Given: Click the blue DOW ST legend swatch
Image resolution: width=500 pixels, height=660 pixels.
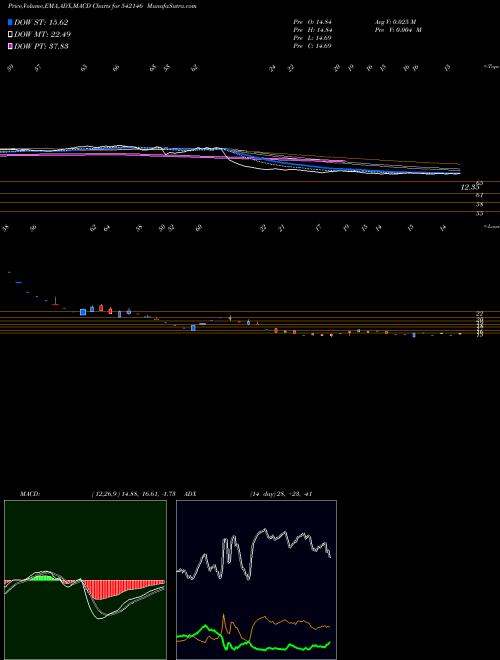Looking at the screenshot, I should (x=10, y=22).
